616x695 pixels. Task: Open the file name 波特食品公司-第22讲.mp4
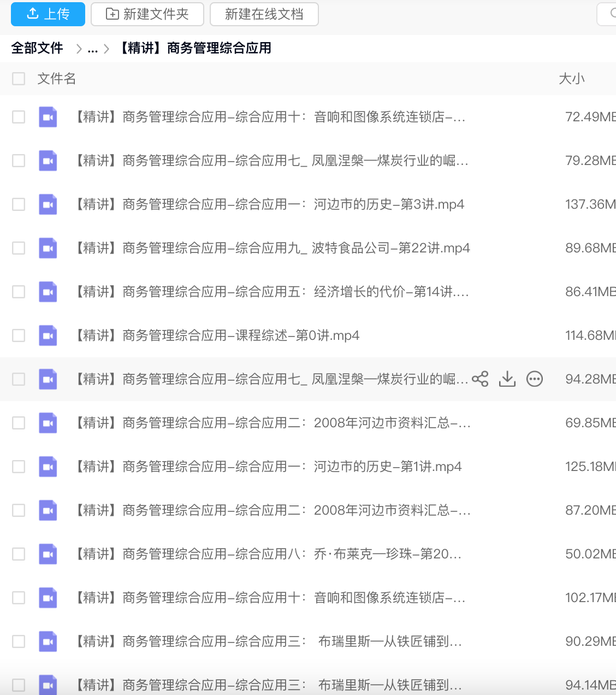[x=272, y=248]
